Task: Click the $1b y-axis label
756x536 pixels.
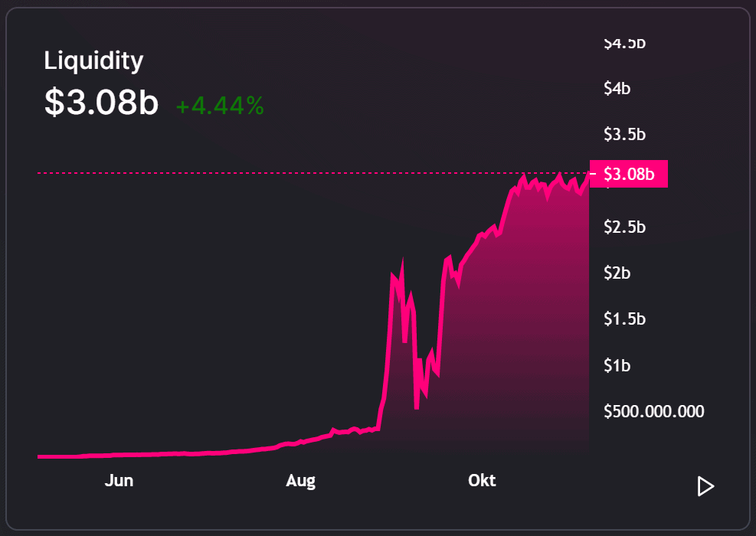Action: pyautogui.click(x=617, y=366)
